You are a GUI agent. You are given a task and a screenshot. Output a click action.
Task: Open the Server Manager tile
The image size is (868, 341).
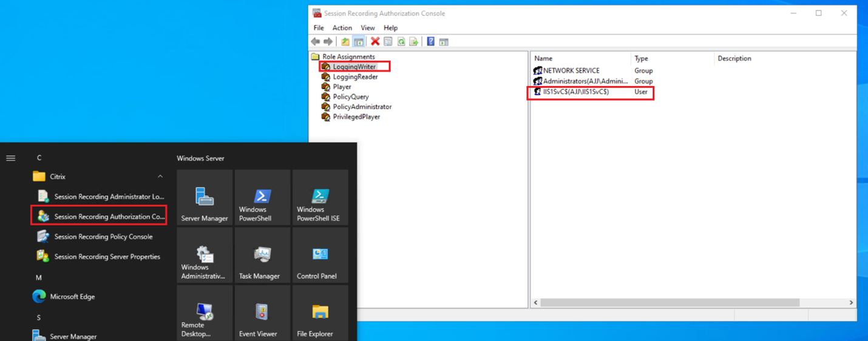[x=205, y=198]
